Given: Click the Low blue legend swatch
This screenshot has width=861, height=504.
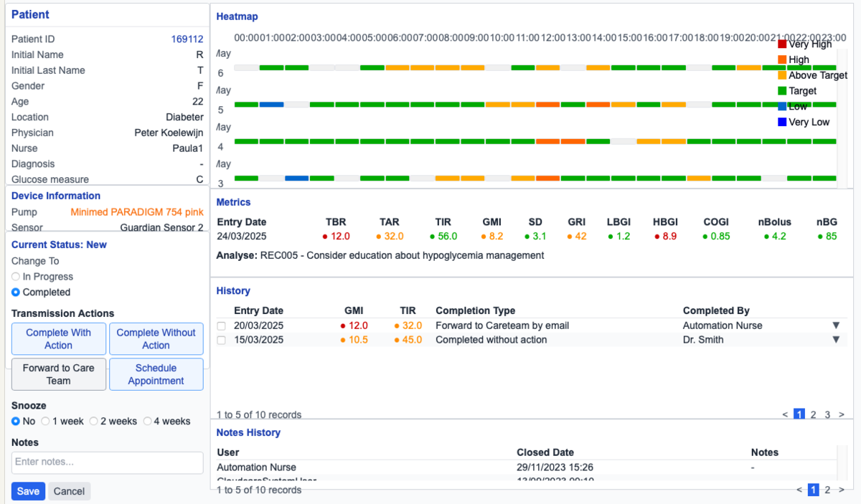Looking at the screenshot, I should 782,107.
